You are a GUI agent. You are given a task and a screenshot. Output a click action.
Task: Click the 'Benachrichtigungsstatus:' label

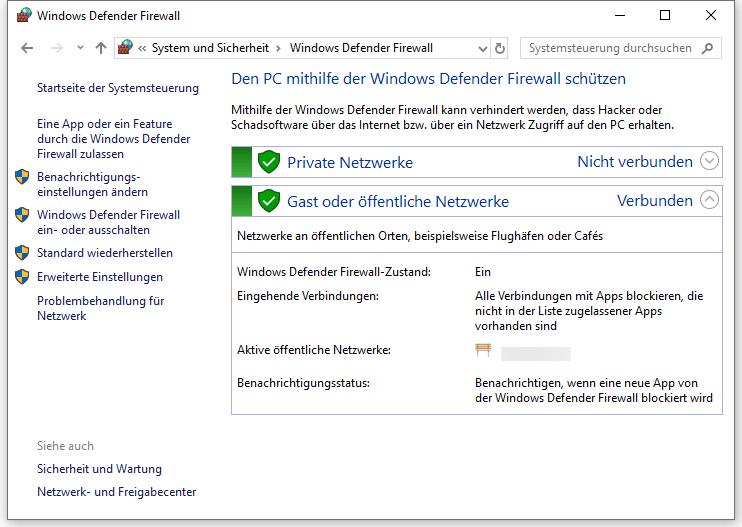click(303, 383)
